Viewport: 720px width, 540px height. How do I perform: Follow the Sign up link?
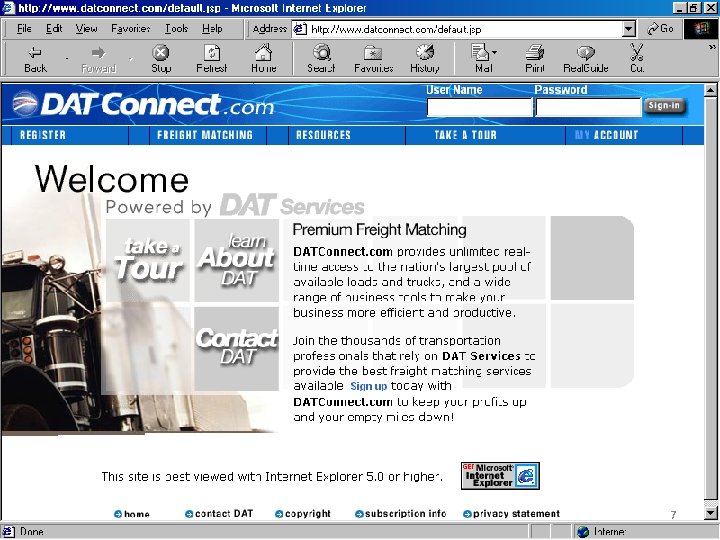[x=369, y=386]
